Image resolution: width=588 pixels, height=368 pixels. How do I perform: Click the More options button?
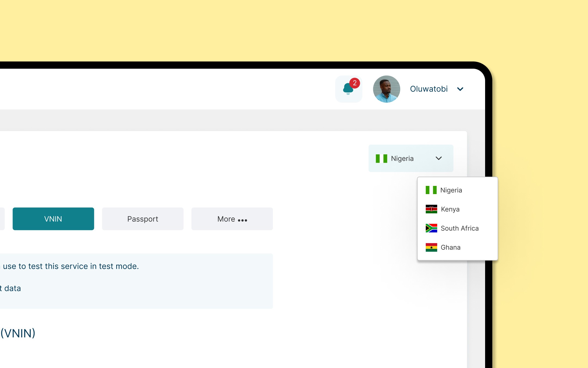232,218
